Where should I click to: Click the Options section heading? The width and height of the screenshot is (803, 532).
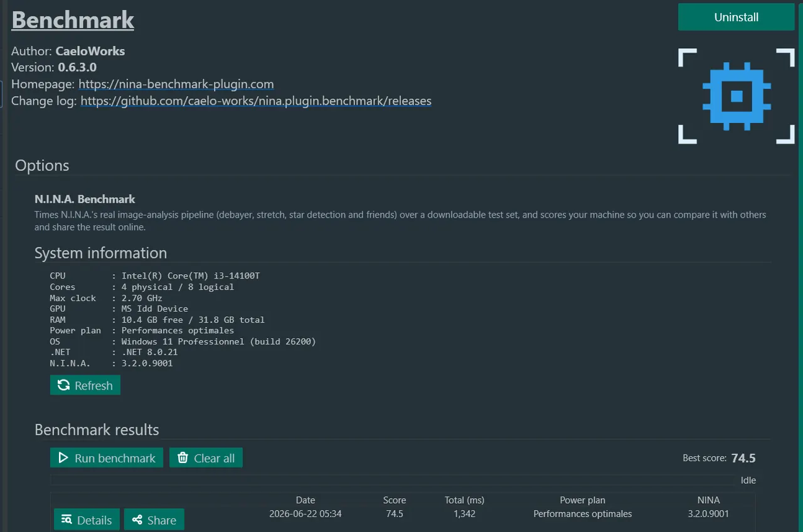pyautogui.click(x=42, y=166)
